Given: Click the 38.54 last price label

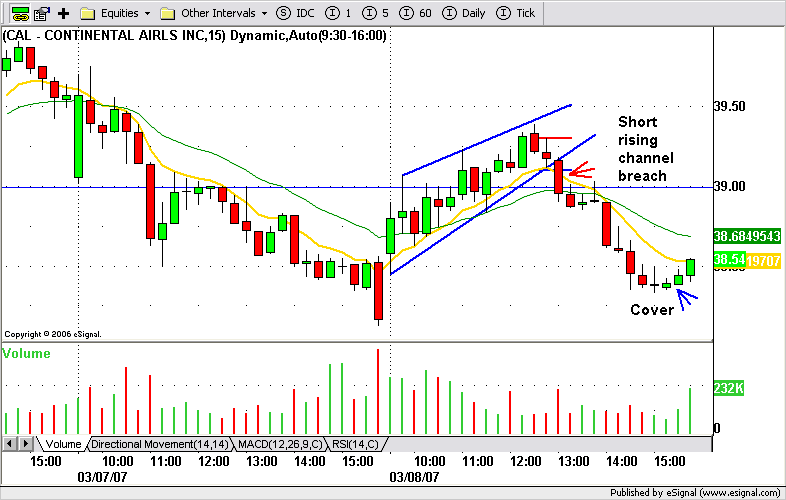Looking at the screenshot, I should tap(729, 259).
